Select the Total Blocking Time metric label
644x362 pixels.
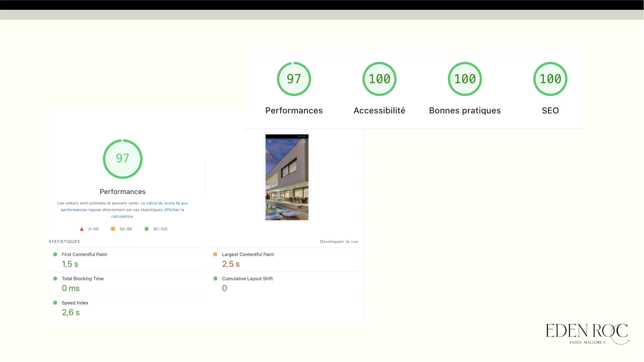[x=83, y=278]
